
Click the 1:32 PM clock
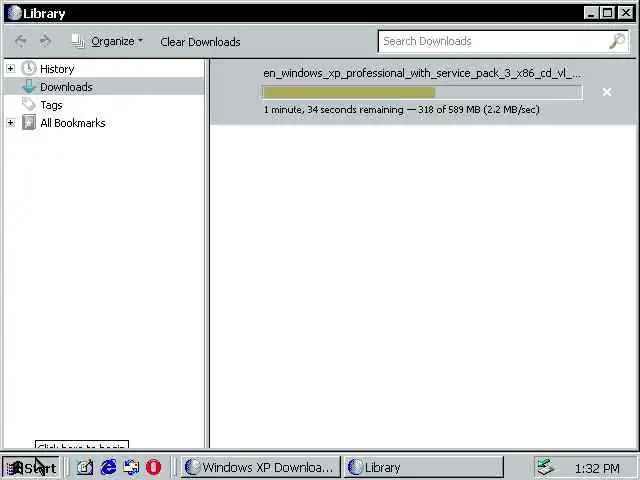pos(597,468)
